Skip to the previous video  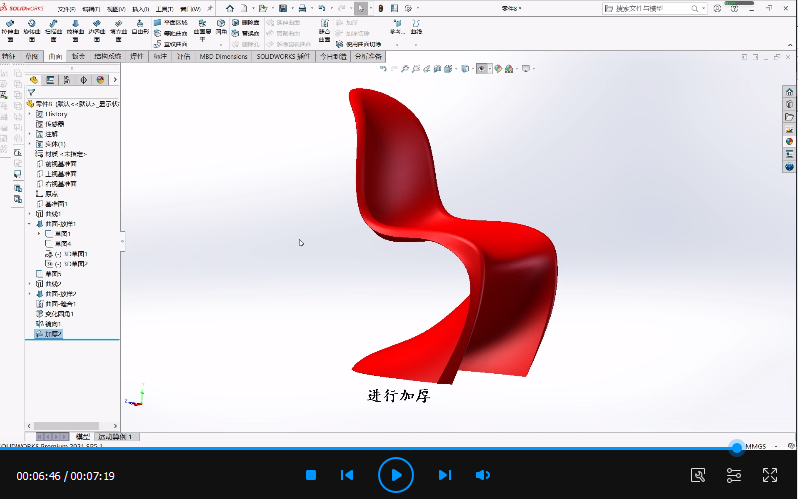347,475
